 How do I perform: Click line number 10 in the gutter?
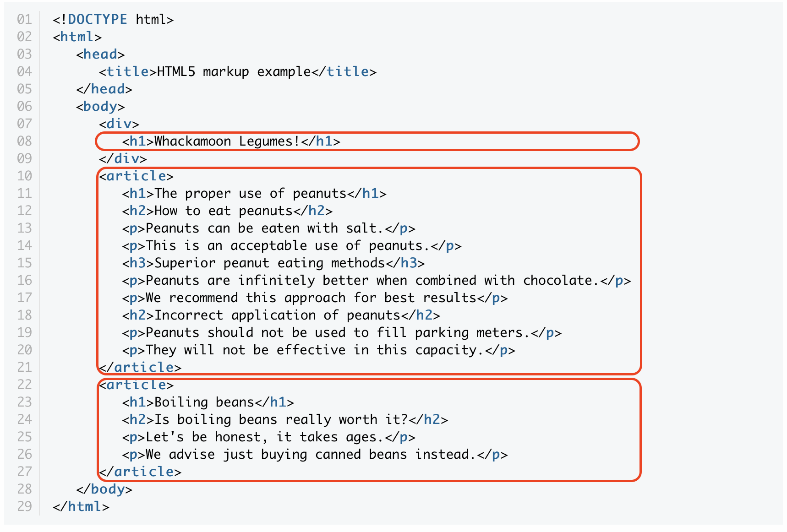25,176
